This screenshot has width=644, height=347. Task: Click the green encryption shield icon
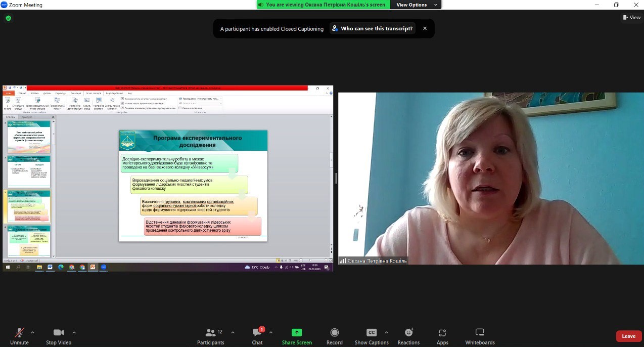tap(8, 18)
